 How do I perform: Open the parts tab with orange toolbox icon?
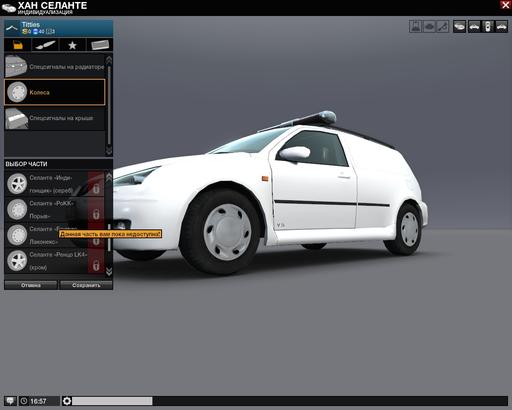(18, 45)
